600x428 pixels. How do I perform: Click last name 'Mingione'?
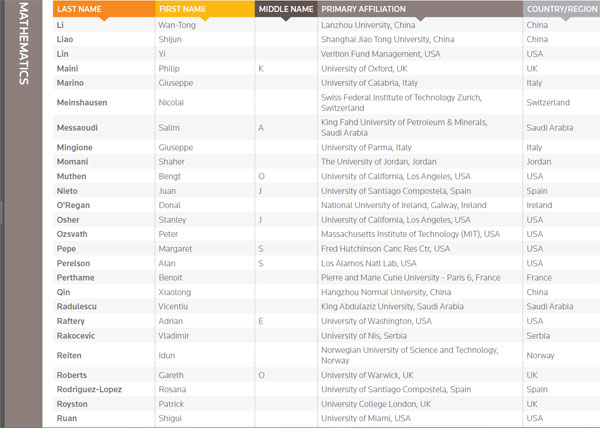(74, 148)
